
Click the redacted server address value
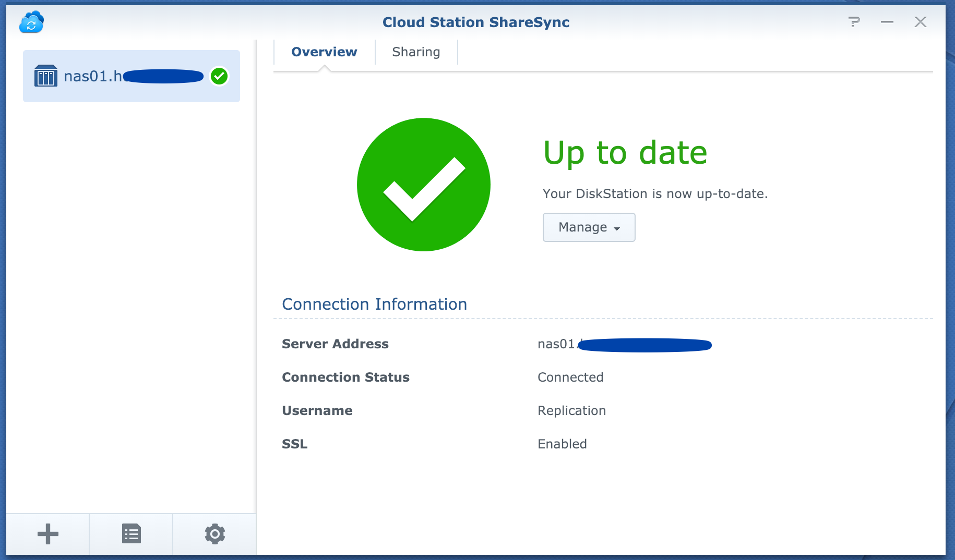[625, 344]
